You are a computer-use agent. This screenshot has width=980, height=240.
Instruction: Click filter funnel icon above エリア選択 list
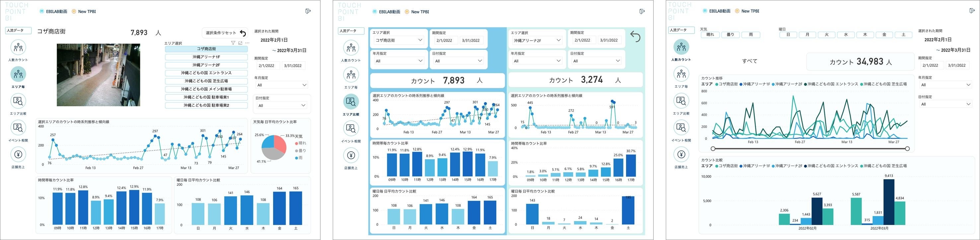(x=233, y=43)
